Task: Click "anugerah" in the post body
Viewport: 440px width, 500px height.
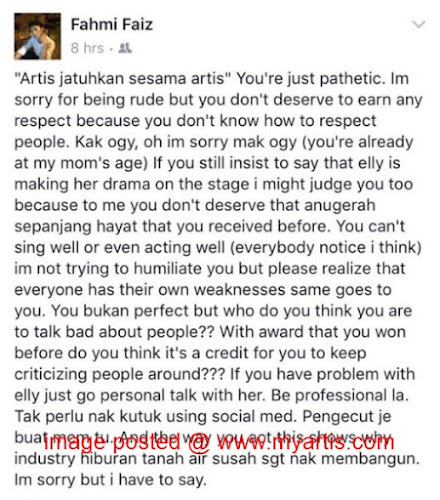Action: tap(340, 206)
